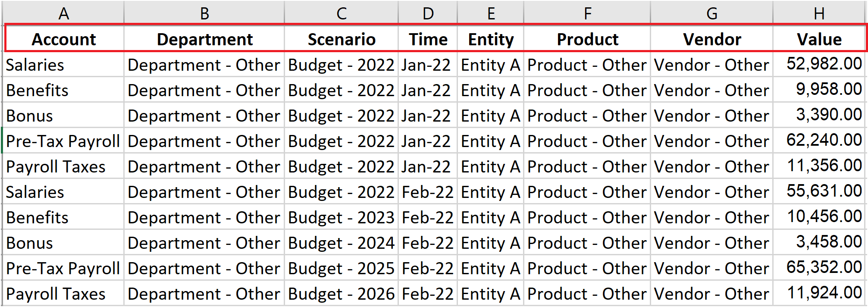Screen dimensions: 868x307
Task: Click the Department header cell
Action: pos(204,39)
